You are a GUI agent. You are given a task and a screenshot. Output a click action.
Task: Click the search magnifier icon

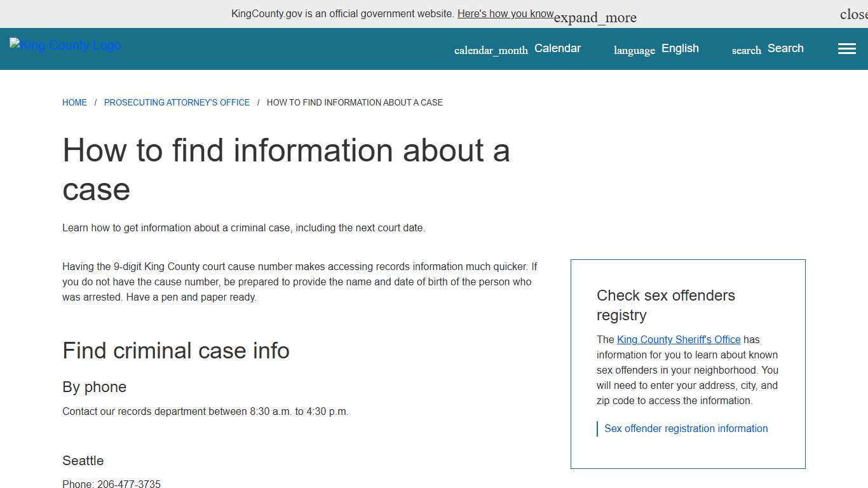coord(745,50)
